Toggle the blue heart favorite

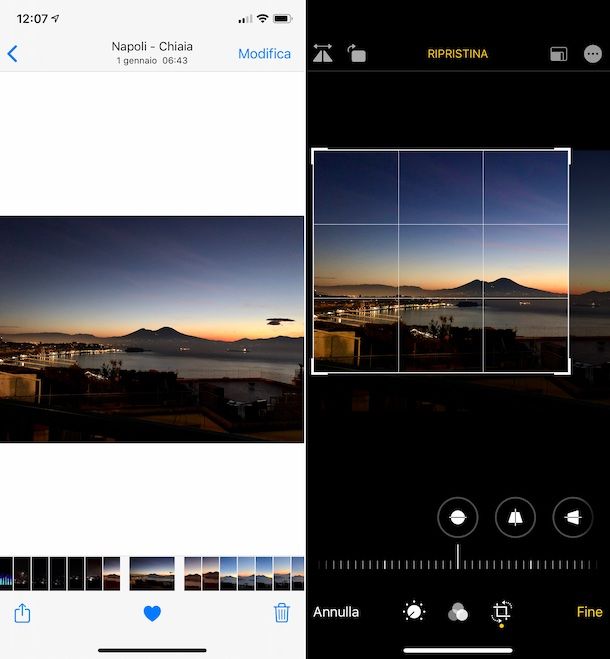click(152, 613)
